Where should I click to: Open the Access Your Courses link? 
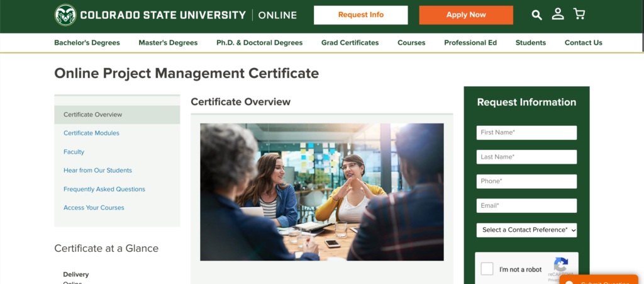pos(94,208)
